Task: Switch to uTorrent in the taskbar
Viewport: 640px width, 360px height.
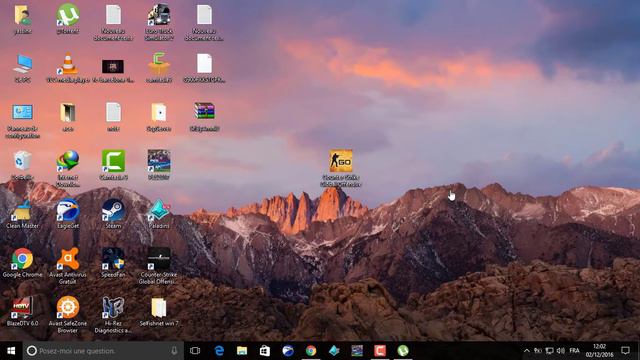Action: coord(403,351)
